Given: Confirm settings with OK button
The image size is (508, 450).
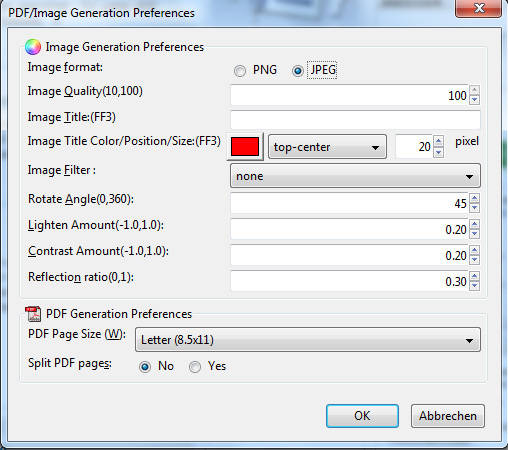Looking at the screenshot, I should click(362, 416).
